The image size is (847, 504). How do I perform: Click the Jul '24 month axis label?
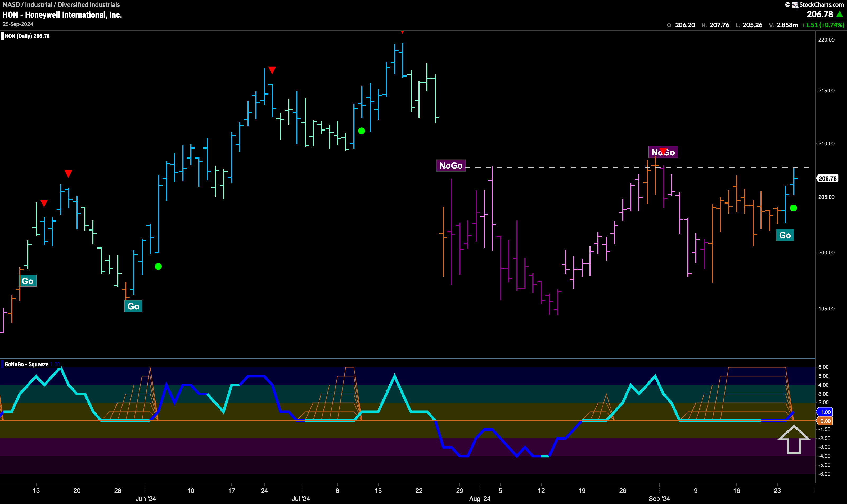pyautogui.click(x=301, y=498)
